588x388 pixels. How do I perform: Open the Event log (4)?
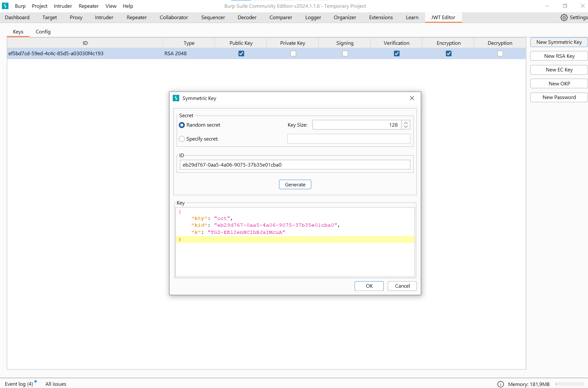[19, 384]
